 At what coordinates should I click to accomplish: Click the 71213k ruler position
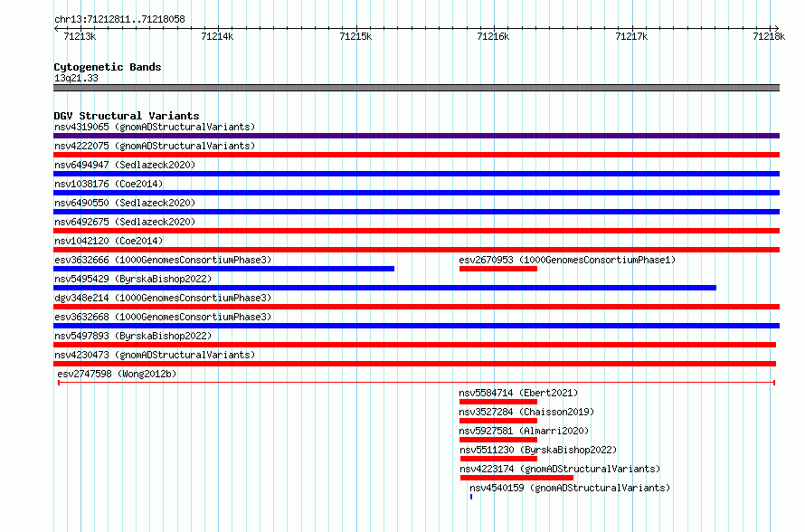click(x=80, y=36)
